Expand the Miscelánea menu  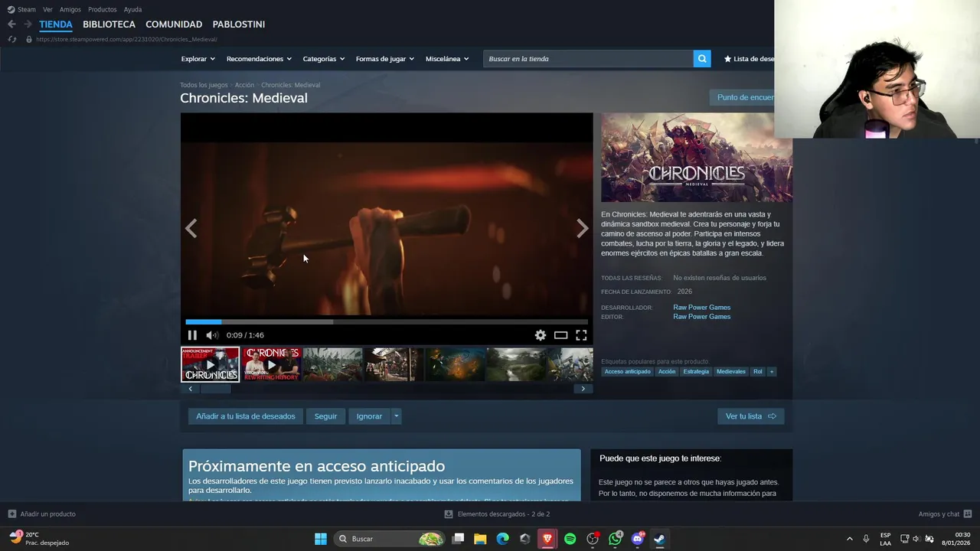[447, 59]
